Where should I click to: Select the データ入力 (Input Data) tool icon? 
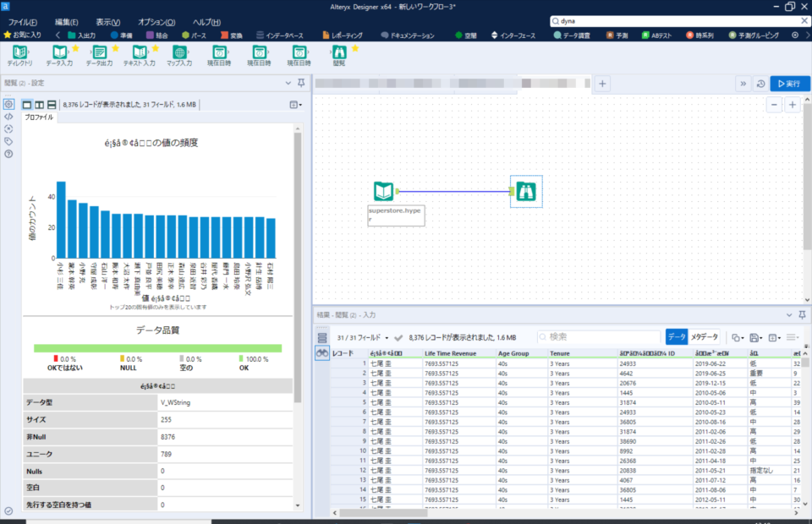[x=59, y=53]
